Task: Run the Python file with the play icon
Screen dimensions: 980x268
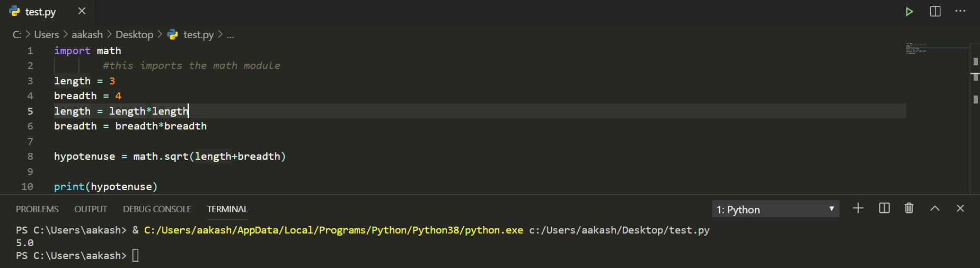Action: coord(910,12)
